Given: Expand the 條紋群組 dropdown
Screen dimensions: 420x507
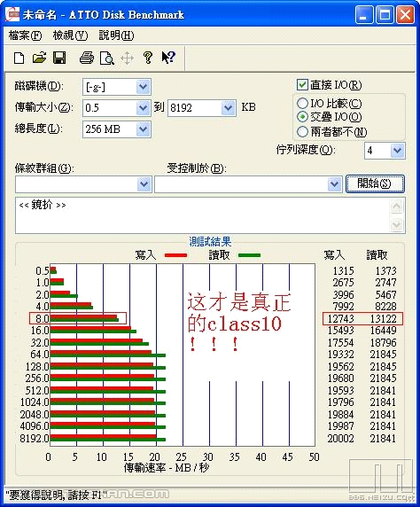Looking at the screenshot, I should [144, 184].
